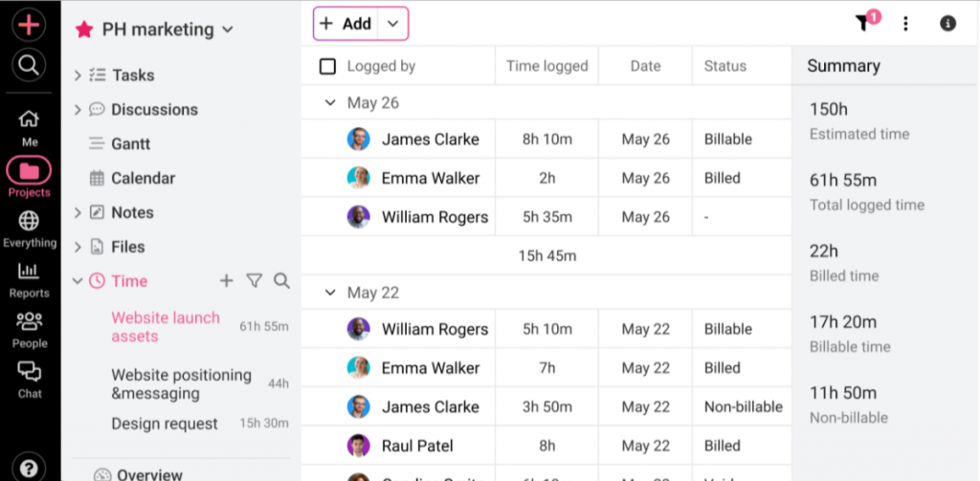Click the Status column header

point(725,66)
